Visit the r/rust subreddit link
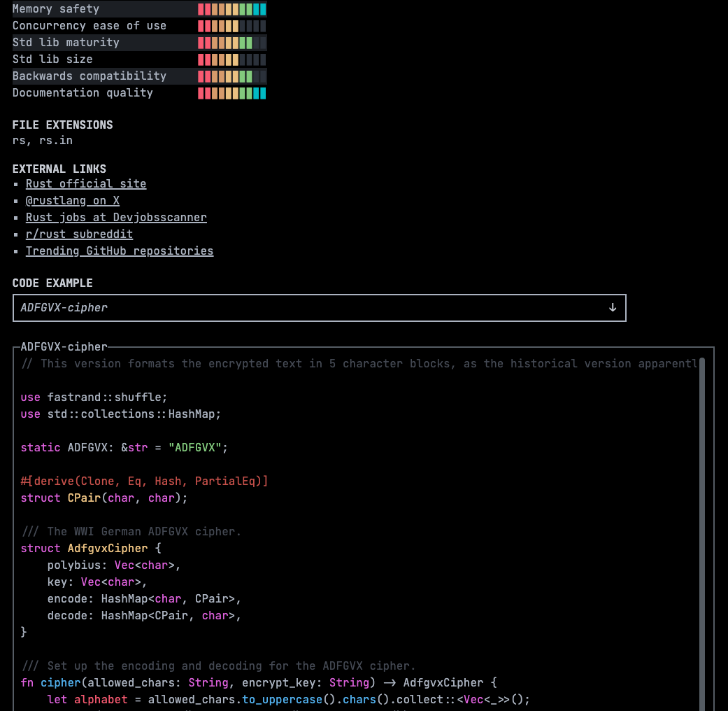Image resolution: width=728 pixels, height=711 pixels. [79, 234]
